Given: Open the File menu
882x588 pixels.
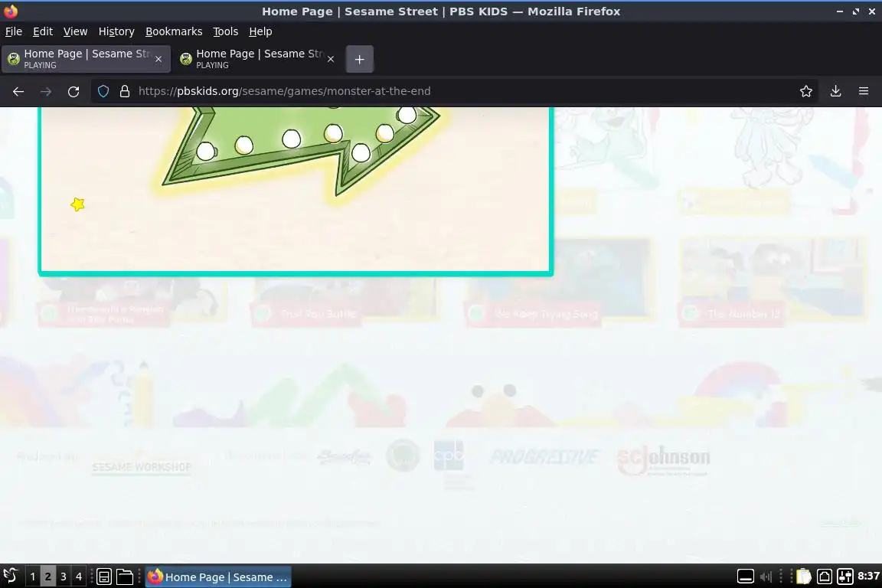Looking at the screenshot, I should point(14,31).
